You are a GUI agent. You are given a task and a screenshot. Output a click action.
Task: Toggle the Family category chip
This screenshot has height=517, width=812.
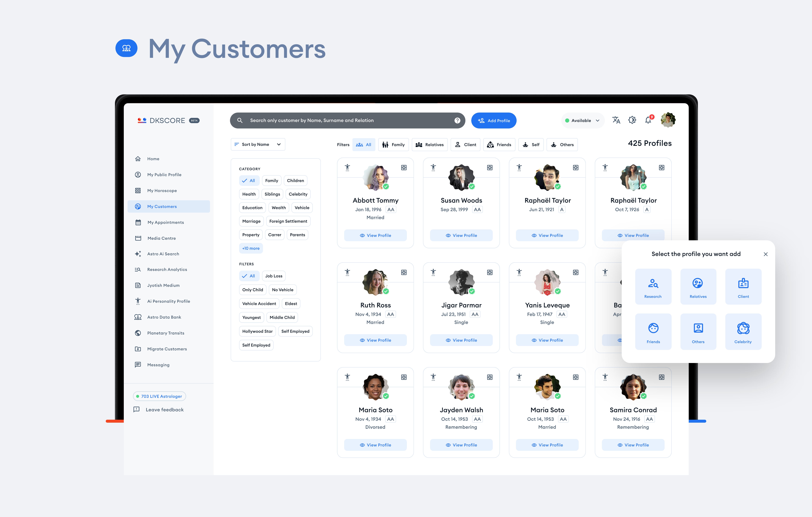pos(272,180)
